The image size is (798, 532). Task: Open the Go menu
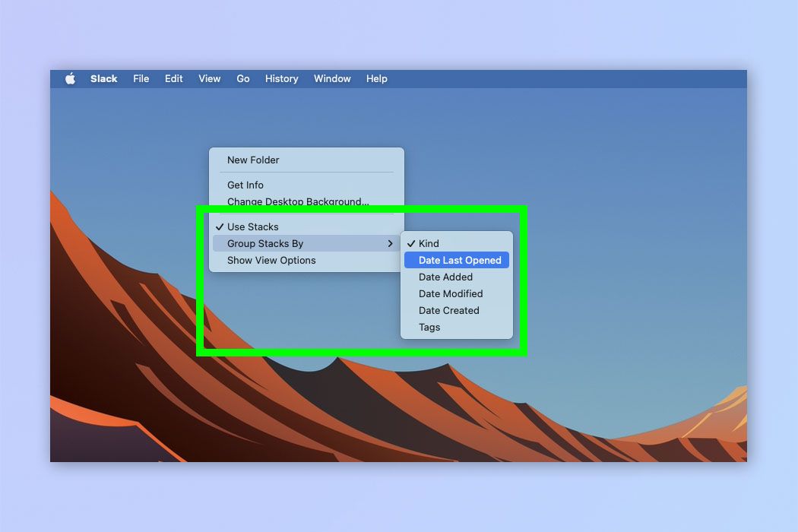click(242, 78)
